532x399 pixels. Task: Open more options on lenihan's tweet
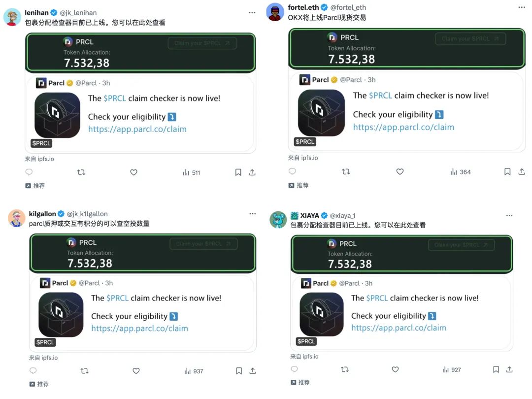[252, 12]
